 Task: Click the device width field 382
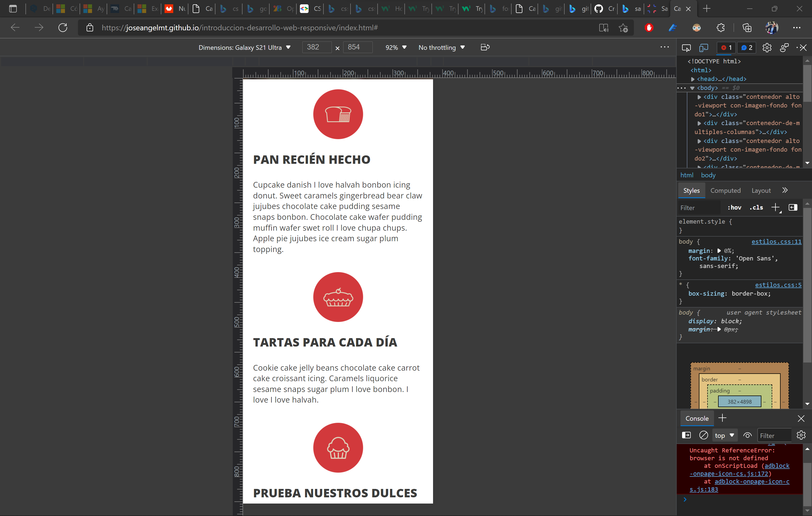point(317,47)
